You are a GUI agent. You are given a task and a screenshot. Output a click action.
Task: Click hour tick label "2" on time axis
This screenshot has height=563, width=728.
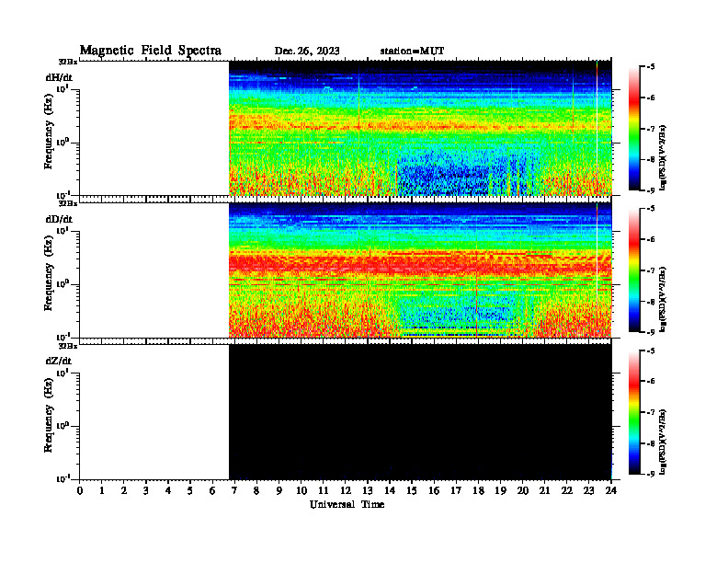click(x=124, y=491)
